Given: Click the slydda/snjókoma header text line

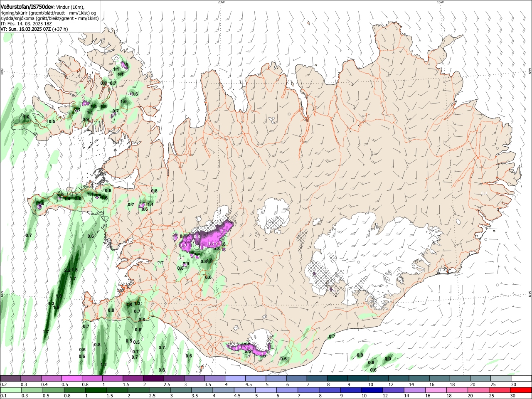Looking at the screenshot, I should click(49, 19).
